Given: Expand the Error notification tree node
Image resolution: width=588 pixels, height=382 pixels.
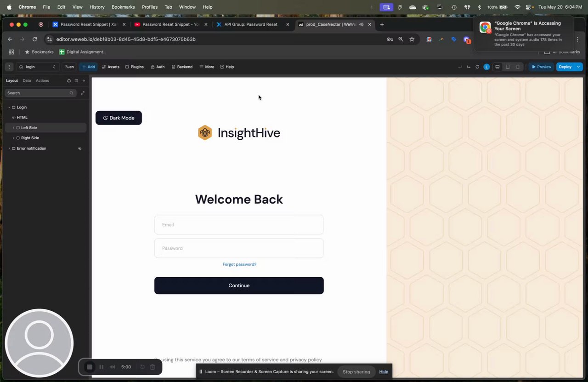Looking at the screenshot, I should pos(9,148).
